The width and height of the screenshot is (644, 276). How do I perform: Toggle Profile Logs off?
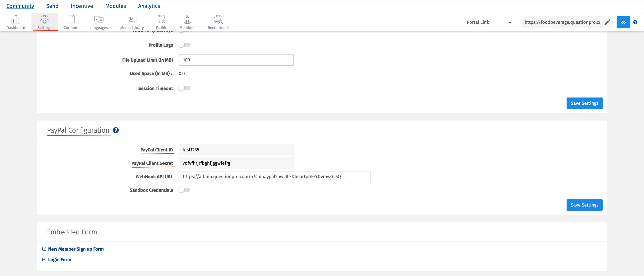click(x=185, y=45)
